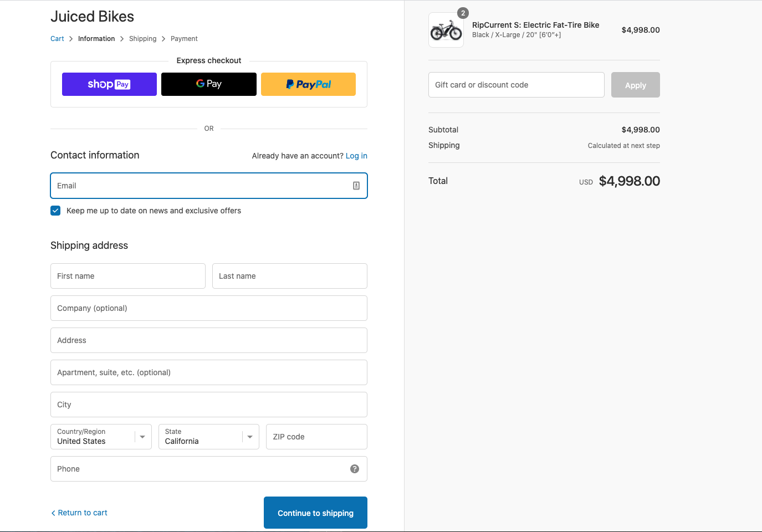
Task: Choose PayPal express checkout
Action: 308,84
